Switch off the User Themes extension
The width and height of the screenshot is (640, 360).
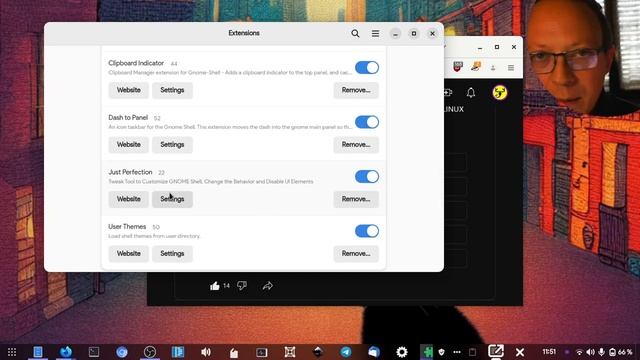click(367, 231)
